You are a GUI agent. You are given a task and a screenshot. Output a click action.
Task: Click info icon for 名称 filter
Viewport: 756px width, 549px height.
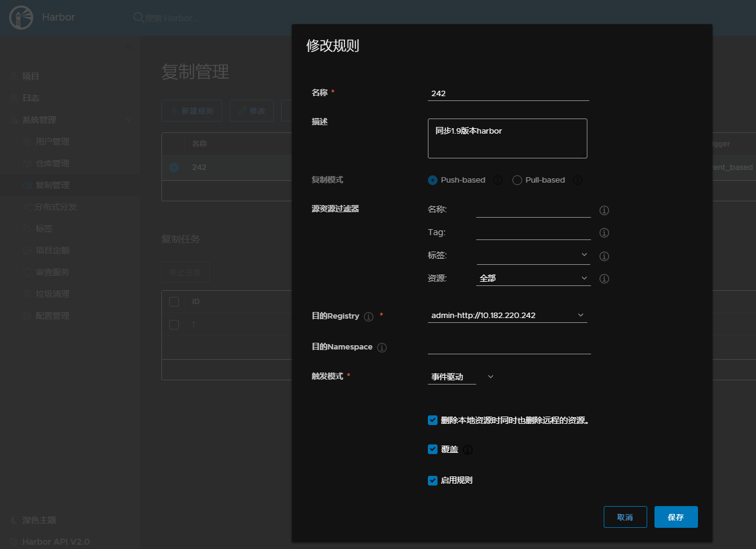click(604, 210)
